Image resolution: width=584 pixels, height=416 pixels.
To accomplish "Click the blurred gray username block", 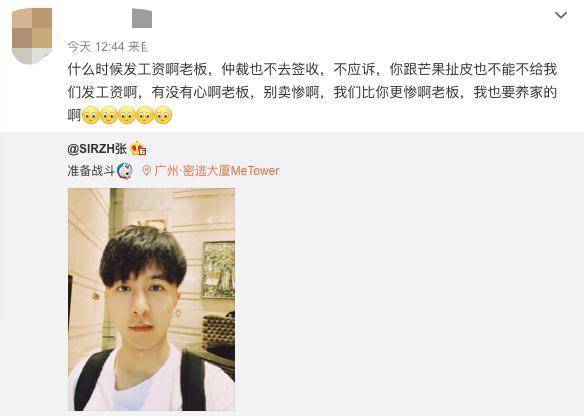I will [142, 19].
